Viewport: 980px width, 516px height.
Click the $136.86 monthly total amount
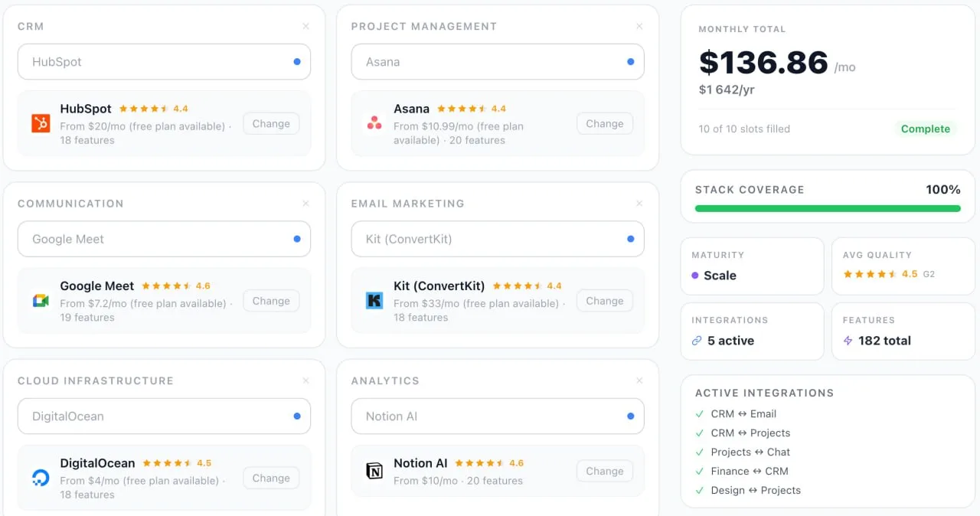click(x=763, y=63)
